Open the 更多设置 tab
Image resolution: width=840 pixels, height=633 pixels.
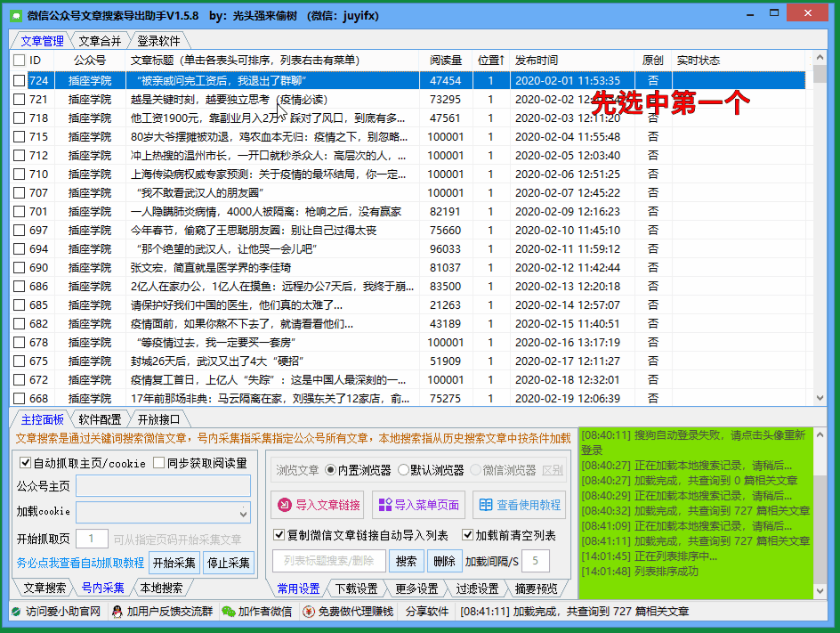coord(416,588)
